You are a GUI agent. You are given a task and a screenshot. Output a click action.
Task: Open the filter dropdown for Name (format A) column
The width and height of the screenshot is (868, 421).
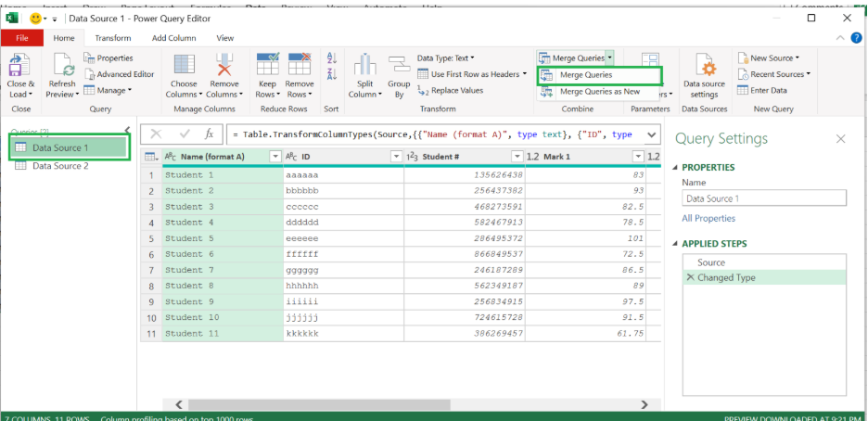[x=275, y=157]
